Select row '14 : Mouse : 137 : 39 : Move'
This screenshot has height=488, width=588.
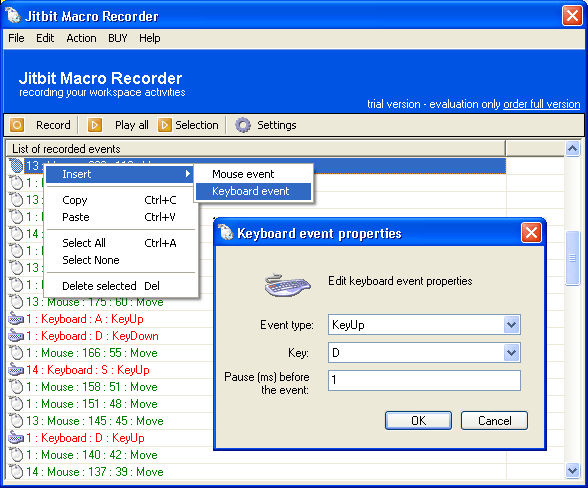pos(94,471)
